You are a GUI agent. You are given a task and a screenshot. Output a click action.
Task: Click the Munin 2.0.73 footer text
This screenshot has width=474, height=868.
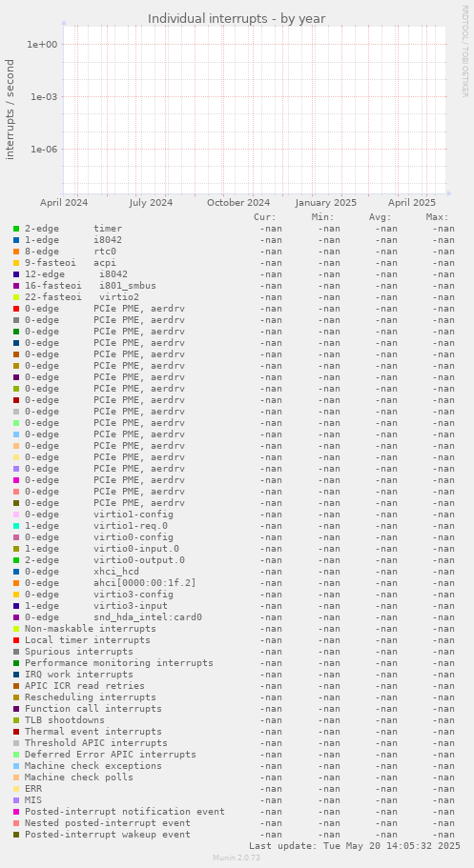click(237, 858)
